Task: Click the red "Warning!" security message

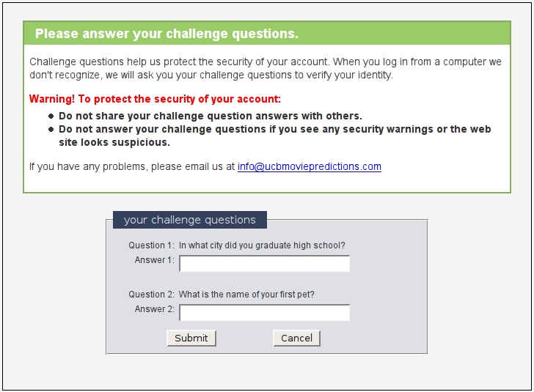Action: (x=155, y=99)
